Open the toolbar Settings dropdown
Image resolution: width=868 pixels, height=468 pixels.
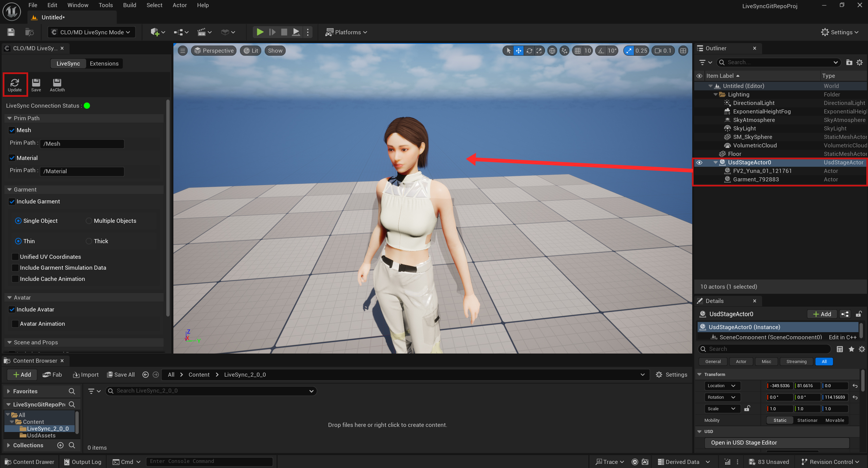[x=839, y=32]
